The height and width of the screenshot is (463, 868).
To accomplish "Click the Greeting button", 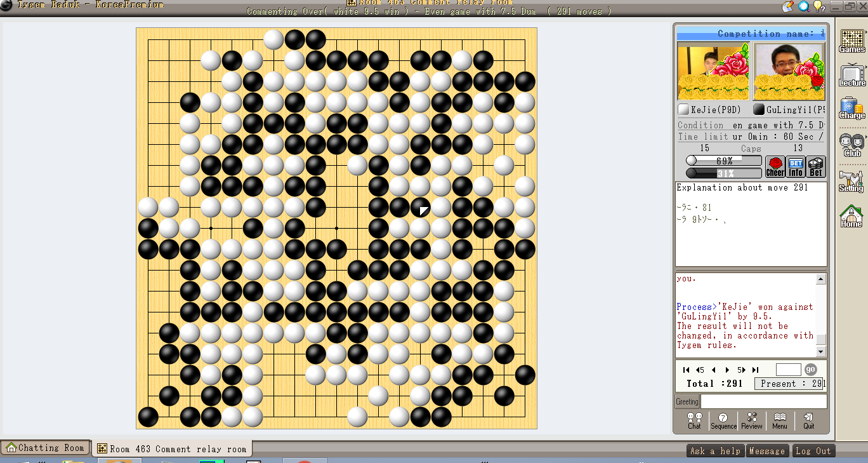I will coord(687,401).
